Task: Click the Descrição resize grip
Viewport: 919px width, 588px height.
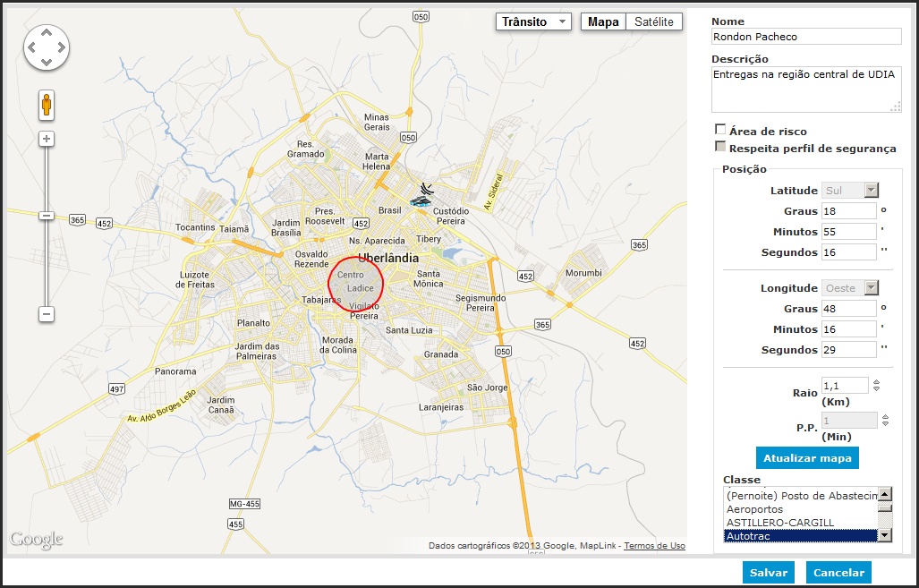Action: click(x=896, y=107)
